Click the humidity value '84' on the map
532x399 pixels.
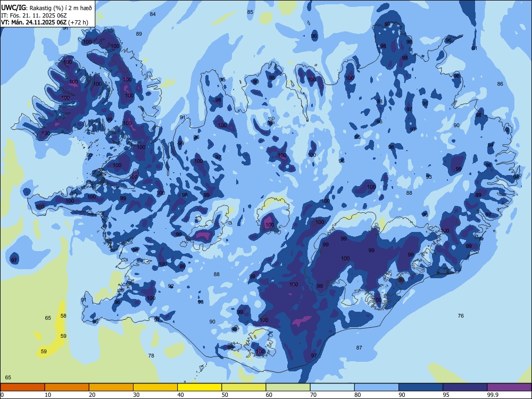(153, 14)
